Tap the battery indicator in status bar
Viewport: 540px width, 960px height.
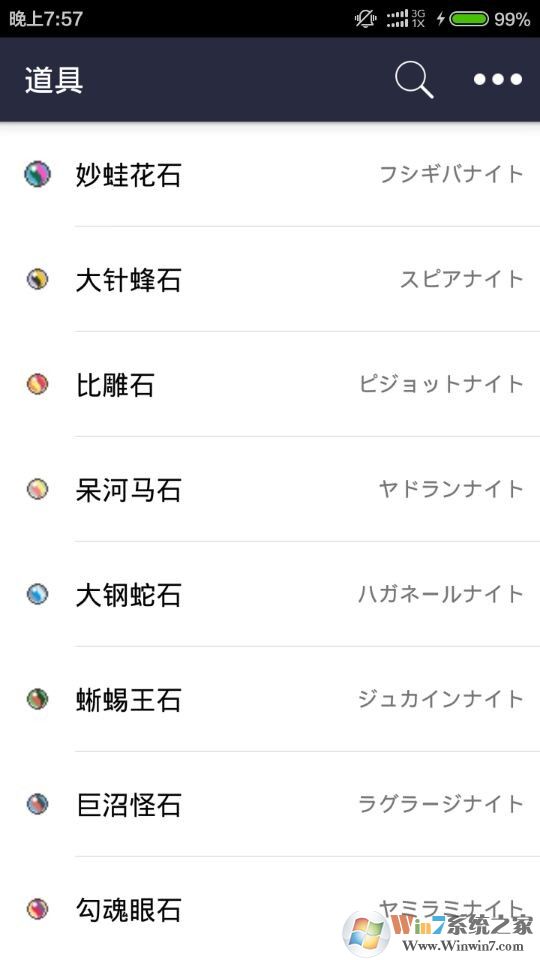pyautogui.click(x=470, y=19)
